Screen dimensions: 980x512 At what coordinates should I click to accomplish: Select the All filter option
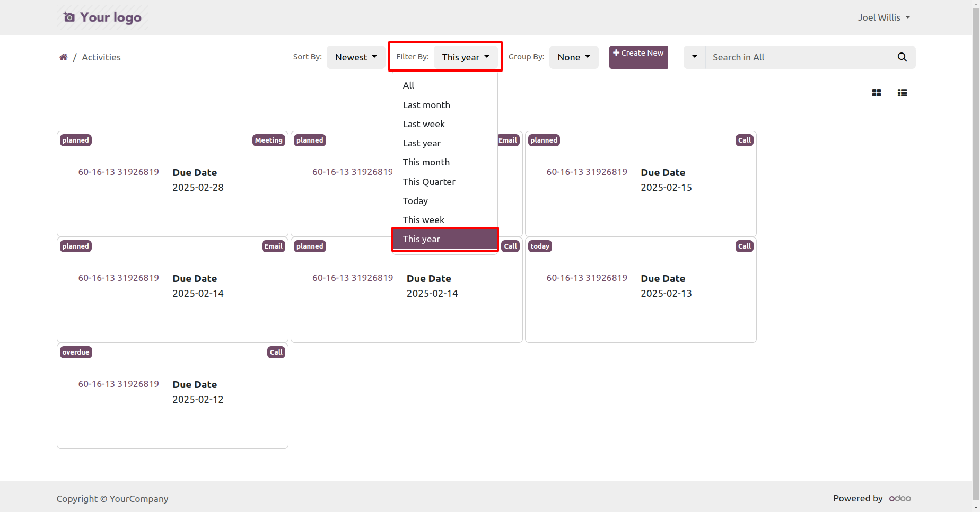coord(445,85)
